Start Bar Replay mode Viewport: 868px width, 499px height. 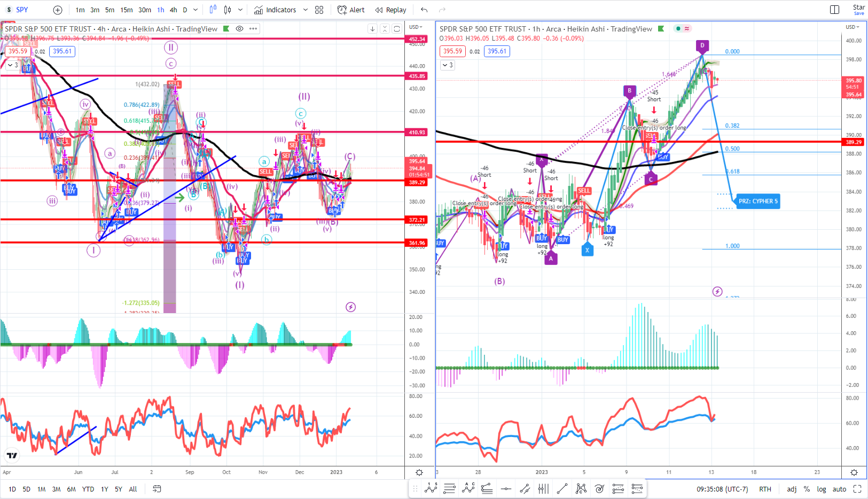[x=390, y=10]
